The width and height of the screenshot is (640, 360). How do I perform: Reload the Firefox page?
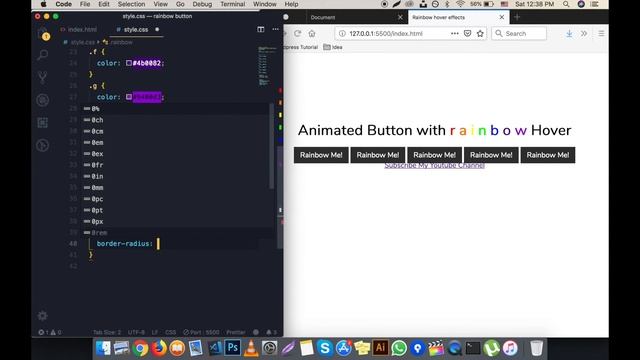(298, 33)
